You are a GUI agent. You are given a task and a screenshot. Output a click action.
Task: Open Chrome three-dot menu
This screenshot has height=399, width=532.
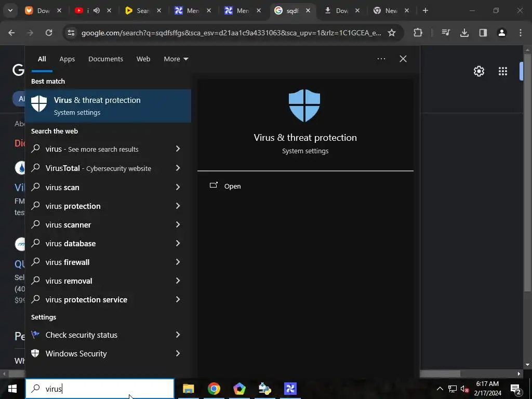click(x=521, y=33)
